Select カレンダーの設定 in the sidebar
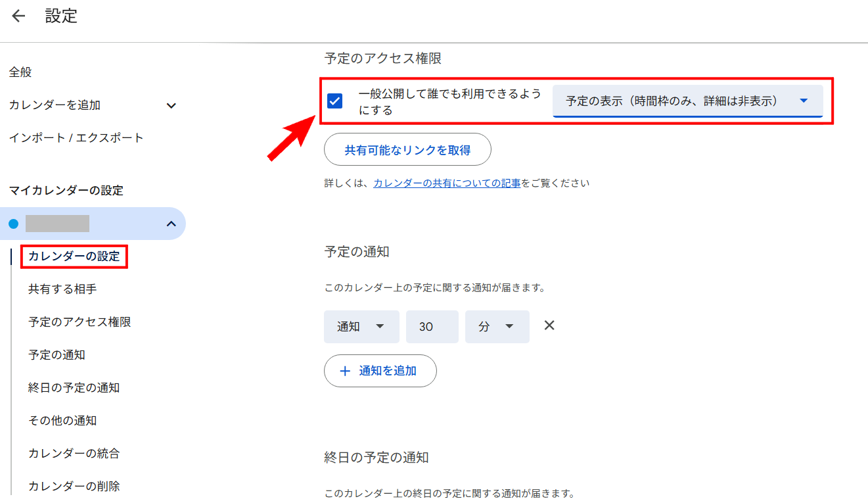Screen dimensions: 868x503 pyautogui.click(x=74, y=256)
